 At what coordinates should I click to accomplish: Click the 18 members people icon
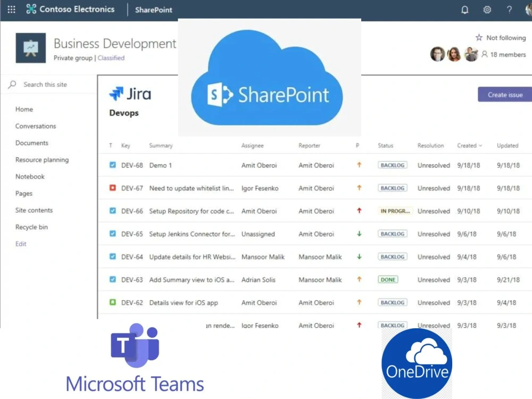pos(485,54)
